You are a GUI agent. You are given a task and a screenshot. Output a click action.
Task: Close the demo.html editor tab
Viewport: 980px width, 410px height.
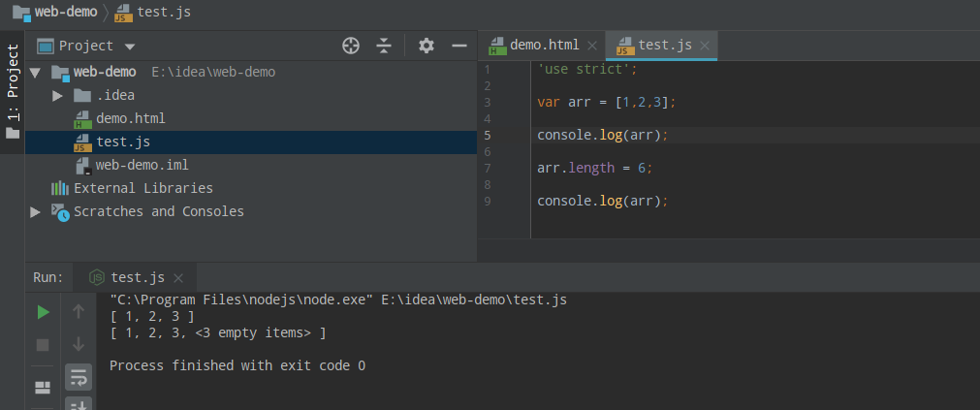[592, 46]
